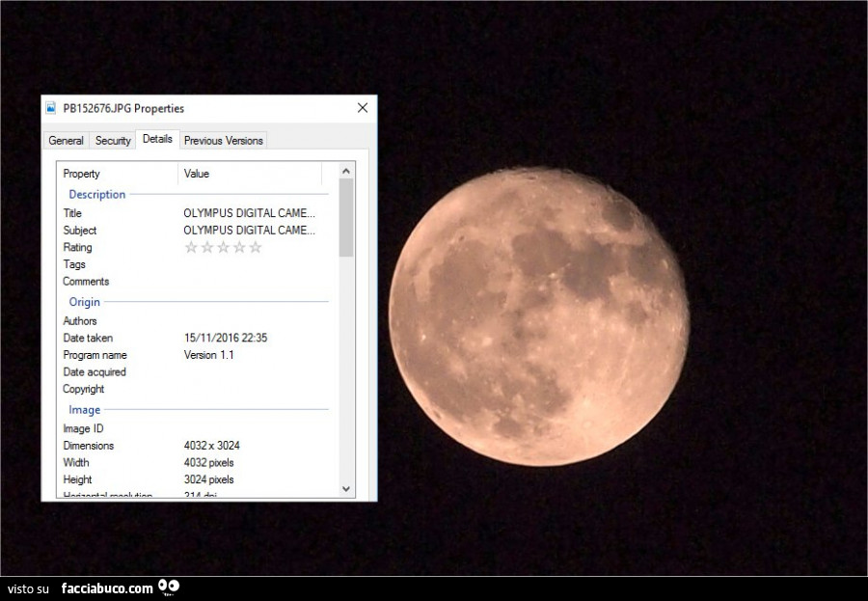Screen dimensions: 868x601
Task: Set rating to three stars
Action: coord(223,247)
